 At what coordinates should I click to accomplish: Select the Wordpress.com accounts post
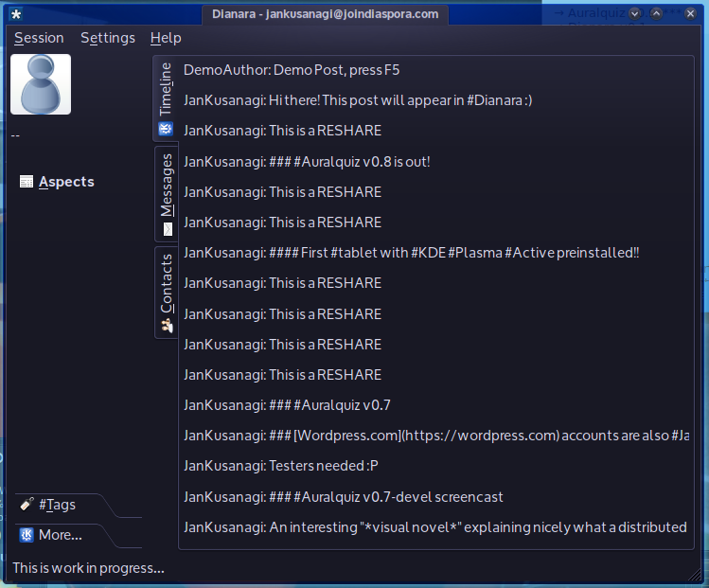[436, 436]
